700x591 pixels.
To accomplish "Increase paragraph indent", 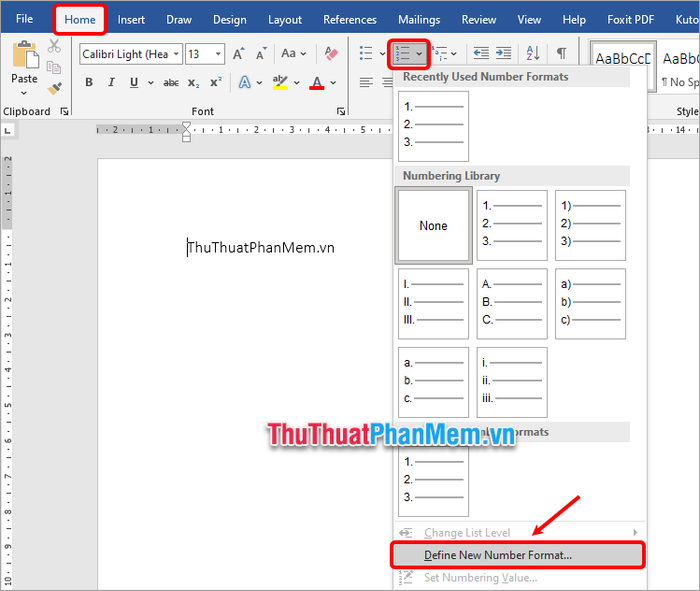I will (504, 54).
